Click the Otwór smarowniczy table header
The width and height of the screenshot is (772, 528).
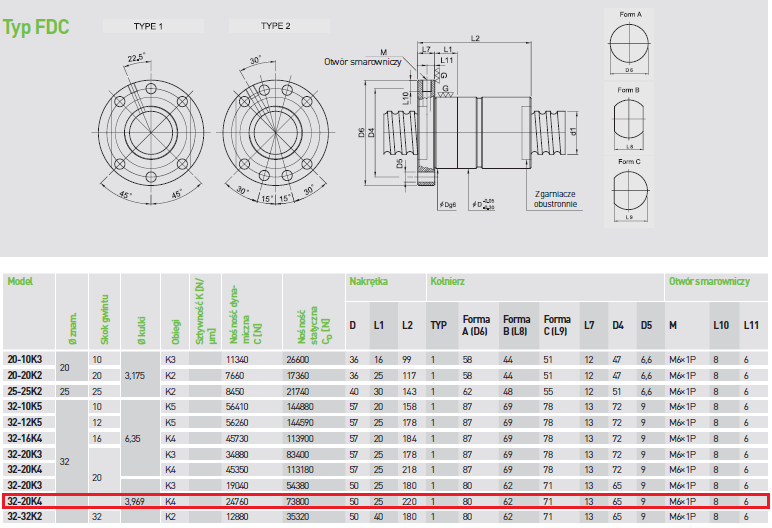tap(708, 281)
